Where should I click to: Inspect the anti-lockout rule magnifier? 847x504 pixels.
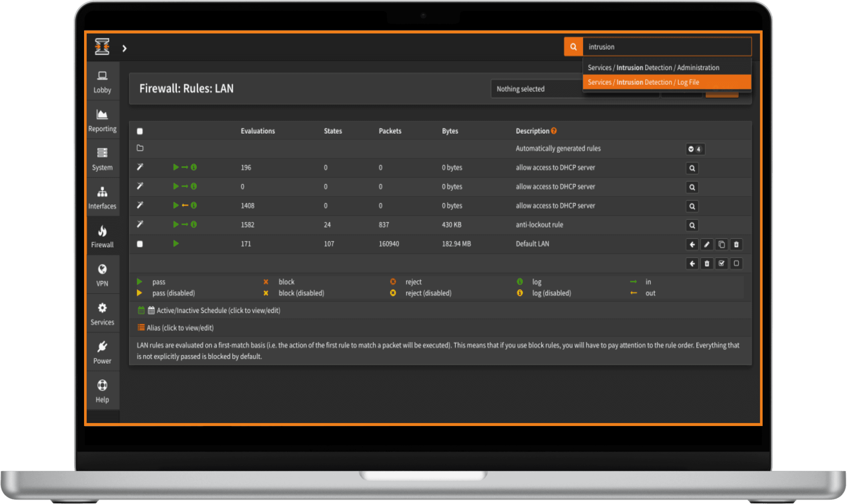point(692,226)
